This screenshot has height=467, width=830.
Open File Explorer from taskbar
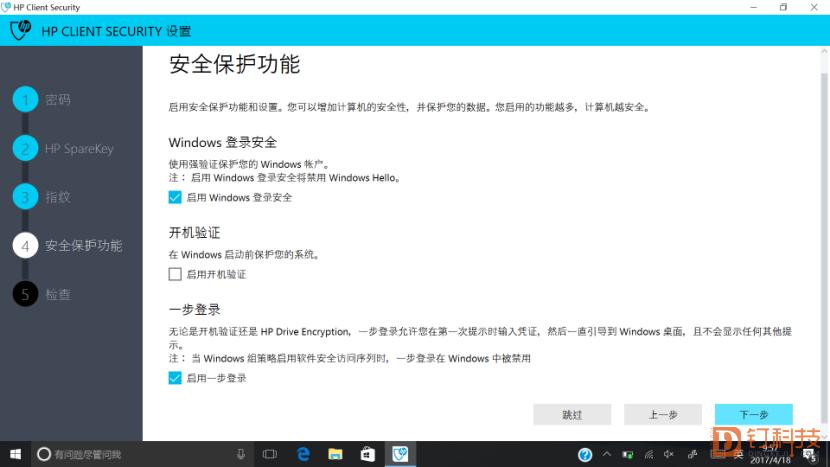pos(335,454)
